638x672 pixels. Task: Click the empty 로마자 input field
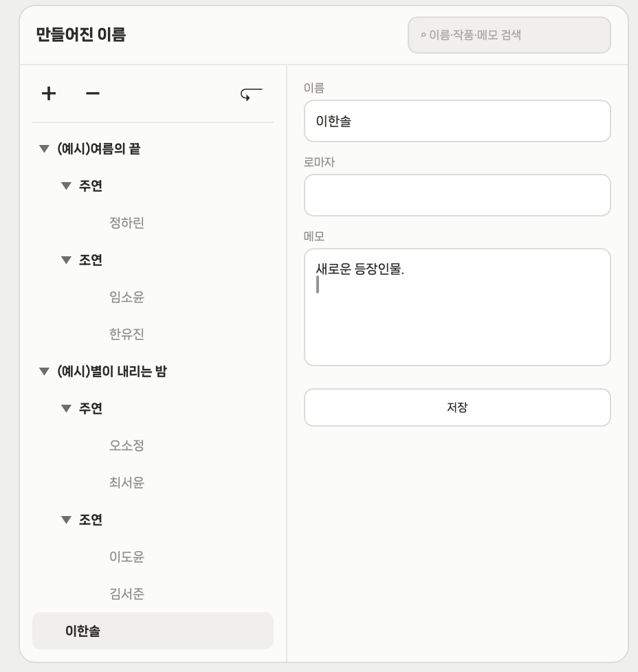(x=457, y=195)
